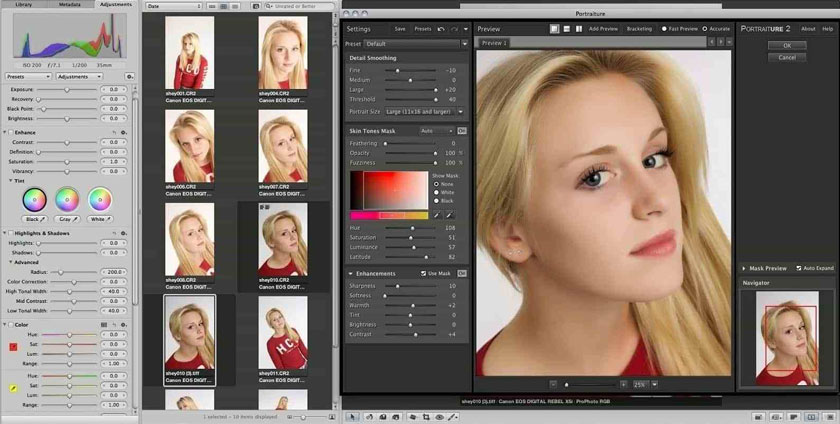Select the Accurate preview radio button

click(705, 29)
